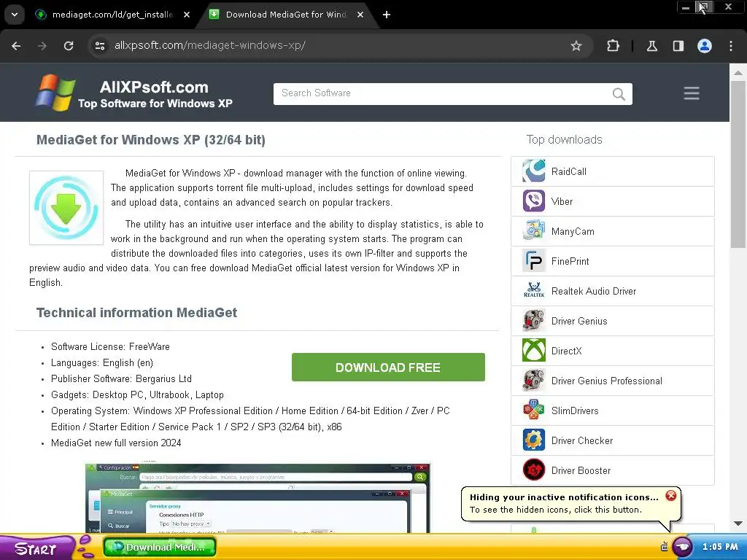Click the green DirectX icon
The image size is (747, 560).
point(533,351)
